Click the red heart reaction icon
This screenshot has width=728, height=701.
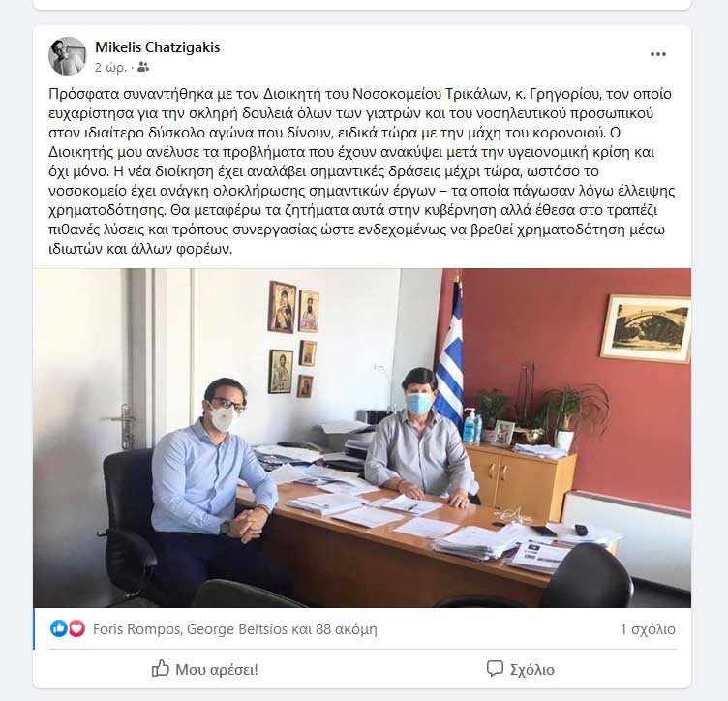tap(76, 628)
